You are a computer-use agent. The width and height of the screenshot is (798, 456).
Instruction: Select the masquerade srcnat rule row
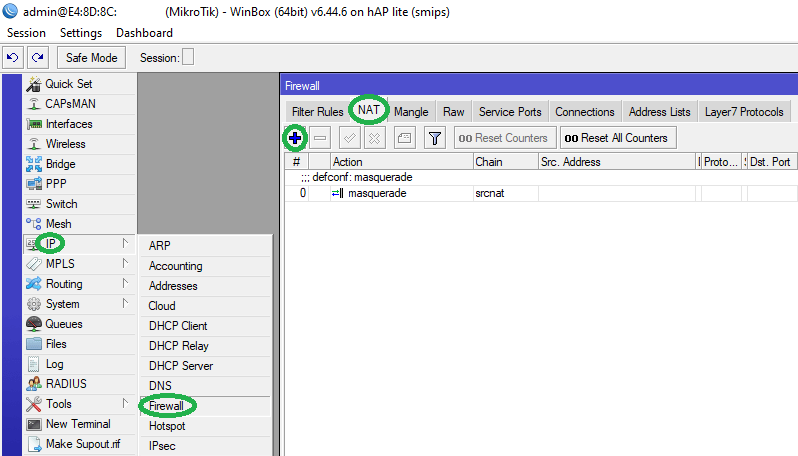point(541,193)
